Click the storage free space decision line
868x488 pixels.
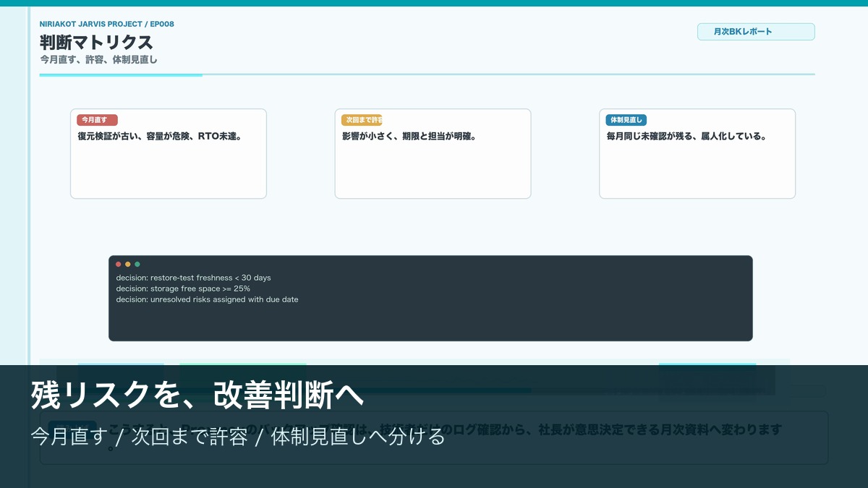(x=183, y=288)
